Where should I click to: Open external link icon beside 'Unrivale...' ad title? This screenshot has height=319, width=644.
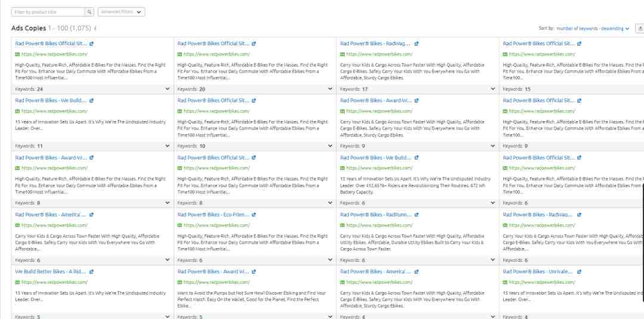(x=579, y=272)
